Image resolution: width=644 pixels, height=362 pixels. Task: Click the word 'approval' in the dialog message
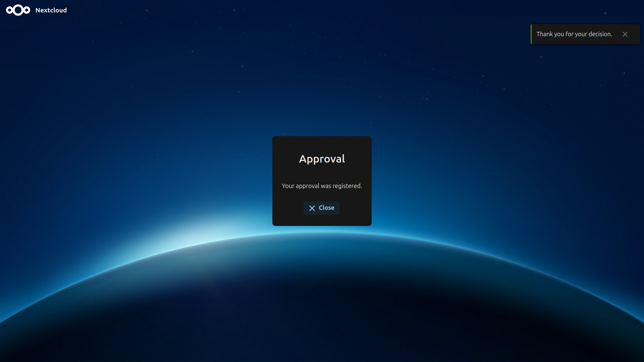click(x=307, y=186)
